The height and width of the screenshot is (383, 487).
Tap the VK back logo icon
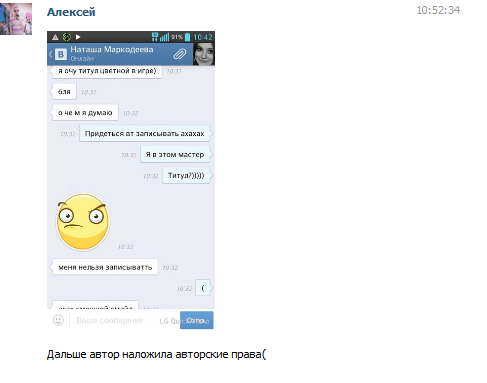click(61, 54)
